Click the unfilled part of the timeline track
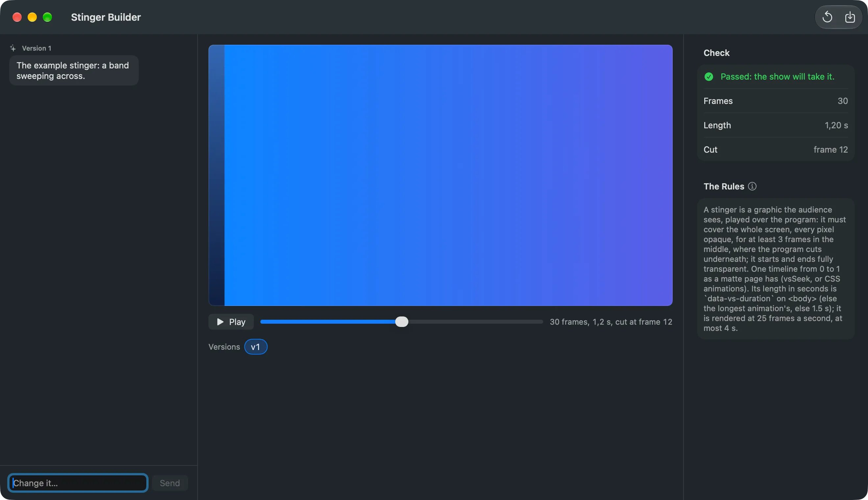Screen dimensions: 868x500 tap(475, 322)
